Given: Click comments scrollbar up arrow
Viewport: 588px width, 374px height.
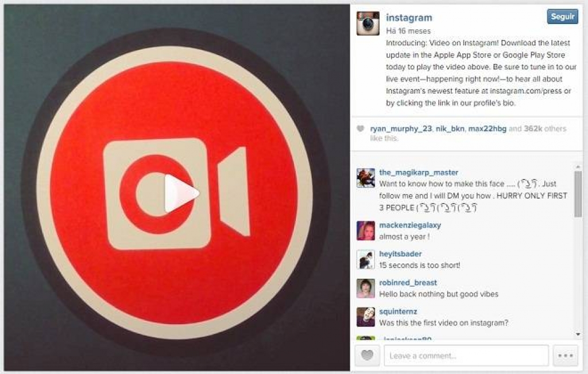Looking at the screenshot, I should (x=578, y=166).
